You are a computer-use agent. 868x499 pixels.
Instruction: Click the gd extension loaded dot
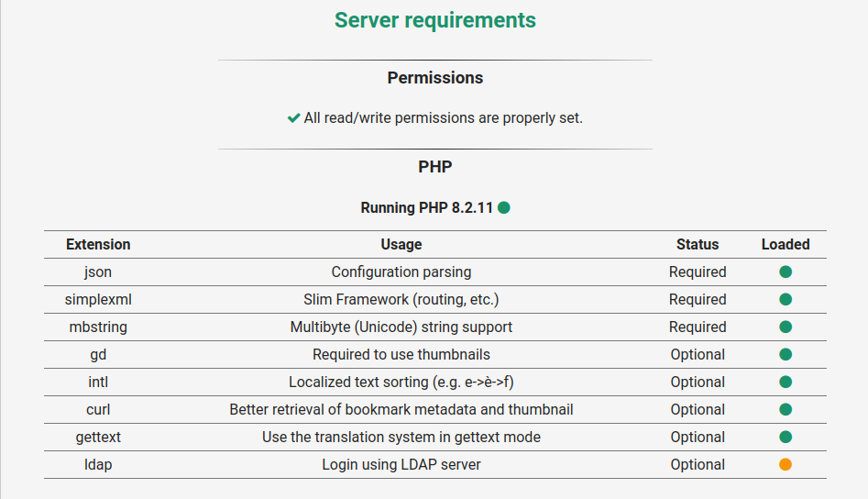pyautogui.click(x=786, y=354)
